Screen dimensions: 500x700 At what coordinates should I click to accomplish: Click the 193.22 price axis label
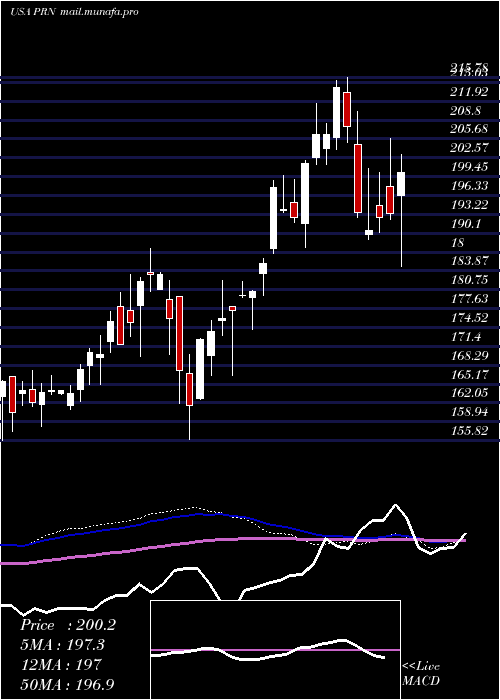[469, 205]
